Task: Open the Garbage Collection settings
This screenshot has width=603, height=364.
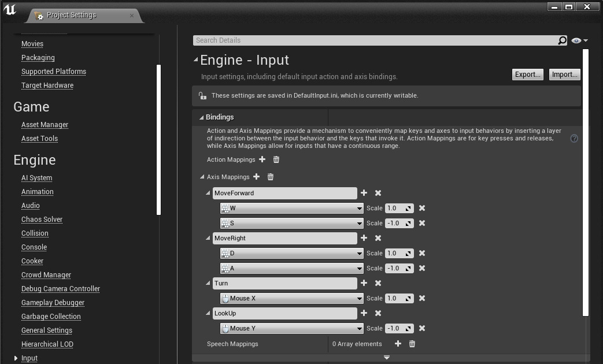Action: [x=51, y=317]
